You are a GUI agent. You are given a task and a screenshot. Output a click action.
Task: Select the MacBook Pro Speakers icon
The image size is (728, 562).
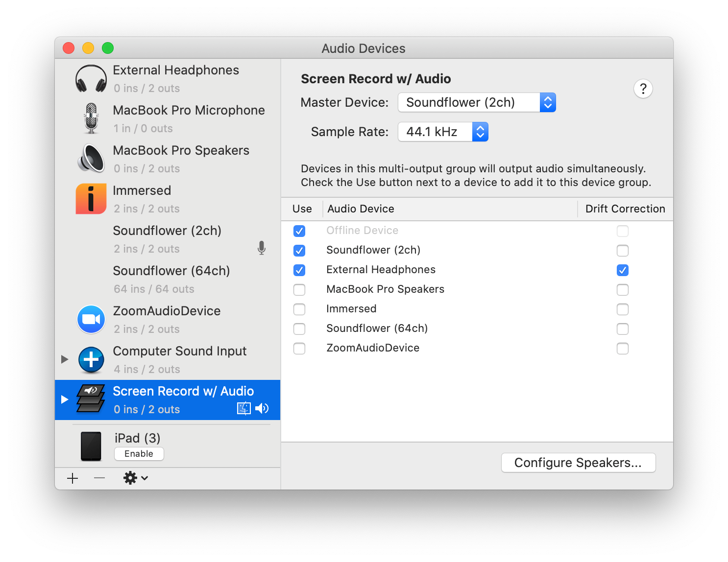tap(91, 159)
